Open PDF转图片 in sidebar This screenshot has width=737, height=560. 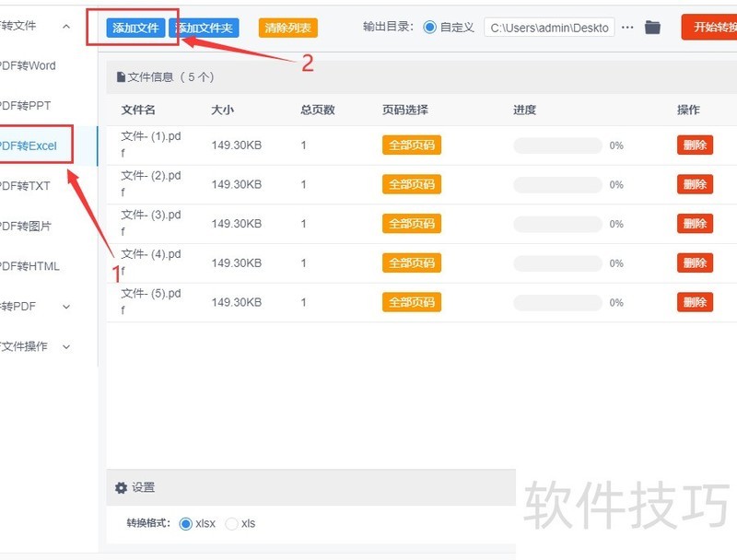click(x=25, y=226)
